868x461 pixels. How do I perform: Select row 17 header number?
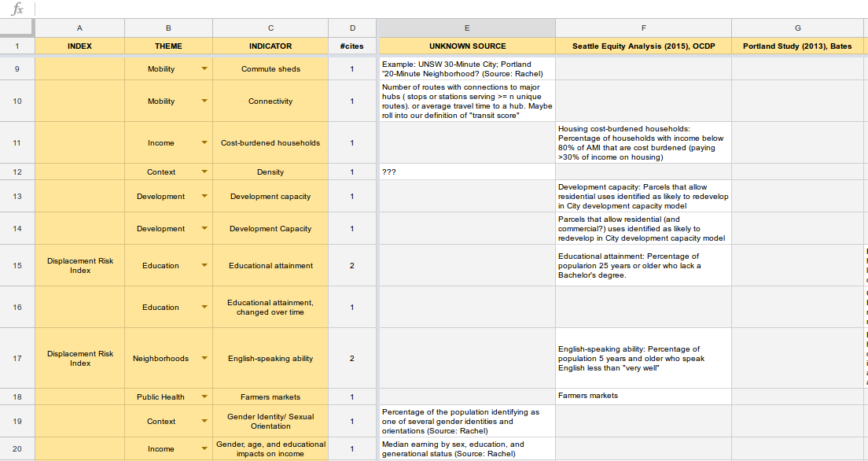coord(17,359)
